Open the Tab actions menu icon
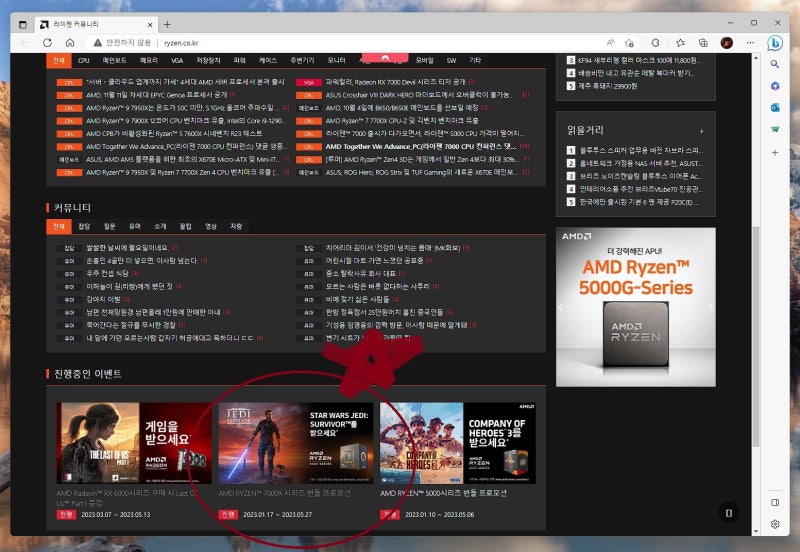The height and width of the screenshot is (552, 800). tap(22, 24)
